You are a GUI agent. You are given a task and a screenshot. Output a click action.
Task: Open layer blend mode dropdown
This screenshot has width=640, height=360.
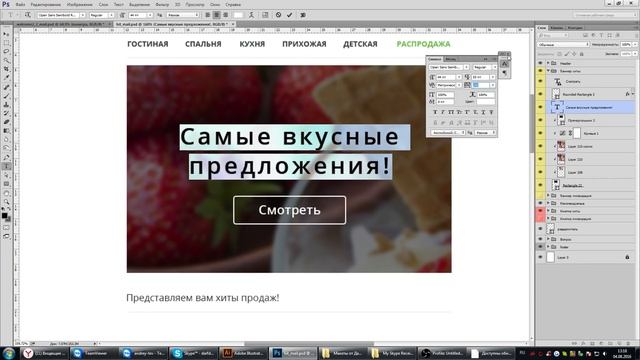point(563,44)
